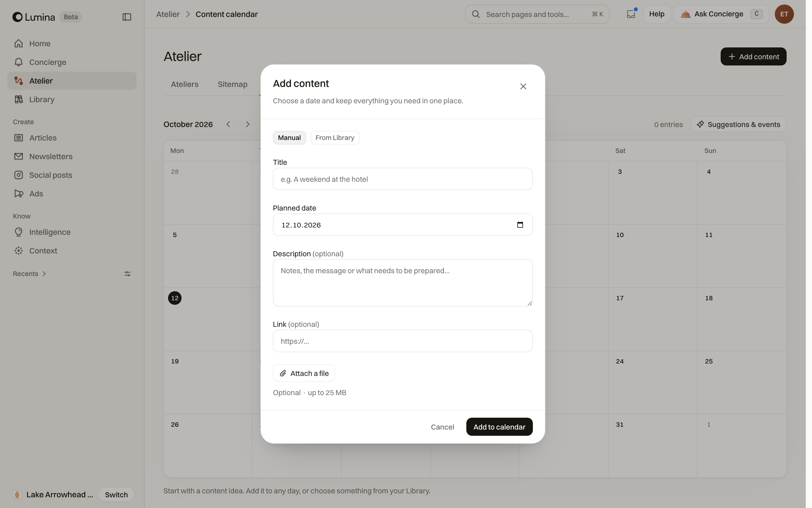
Task: Open Concierge in sidebar
Action: pyautogui.click(x=72, y=62)
